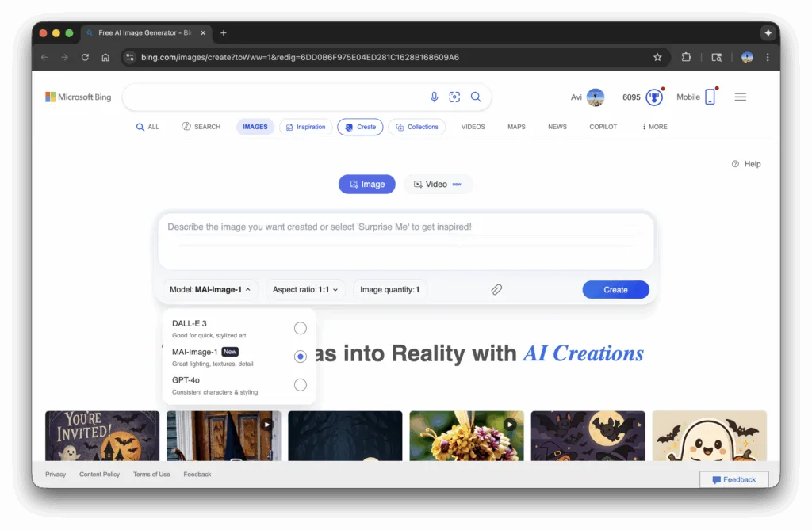Open the Collections pill button
This screenshot has width=812, height=530.
[417, 127]
